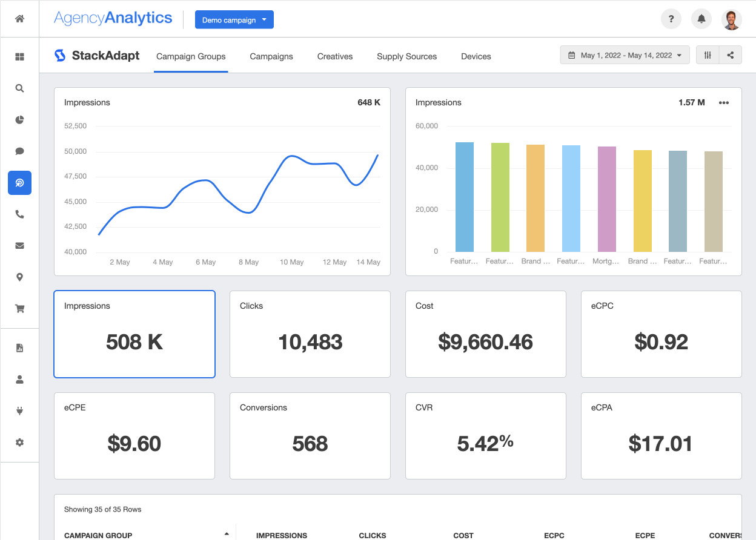Open the chart filter settings icon

(x=707, y=54)
